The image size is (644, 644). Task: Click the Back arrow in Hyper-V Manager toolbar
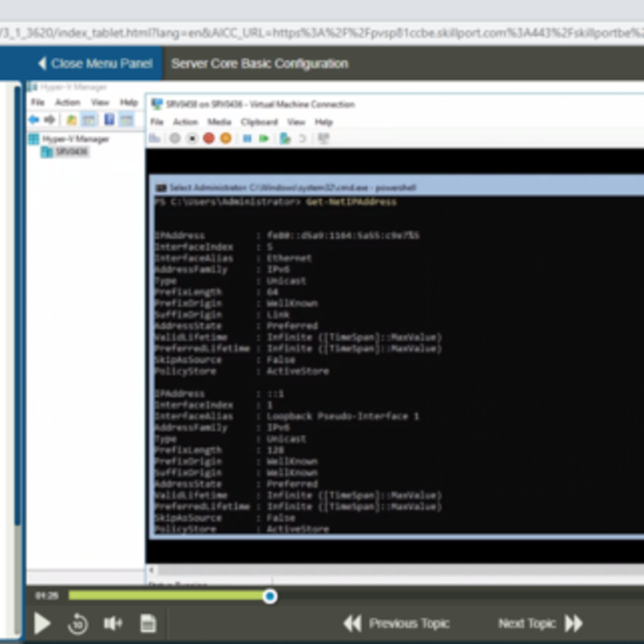click(34, 120)
